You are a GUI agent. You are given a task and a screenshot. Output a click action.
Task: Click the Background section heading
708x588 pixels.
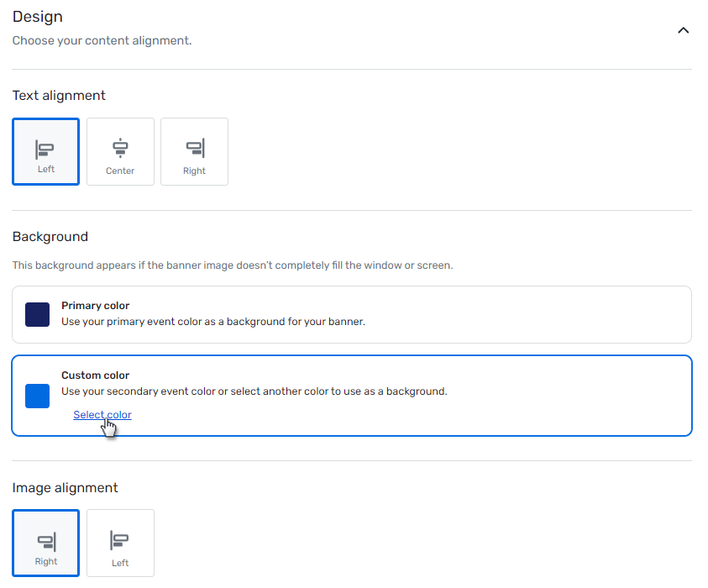(50, 236)
